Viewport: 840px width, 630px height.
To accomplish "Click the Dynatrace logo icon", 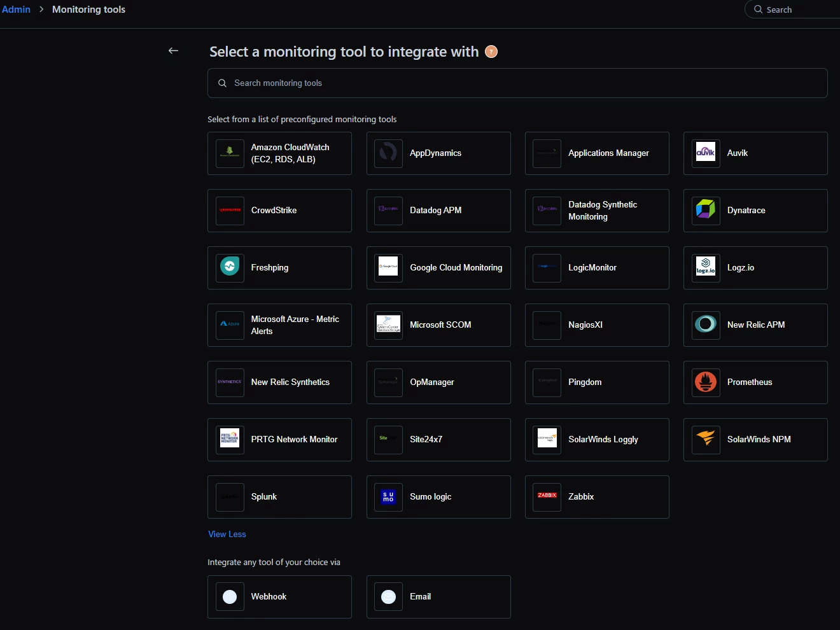I will (x=706, y=211).
